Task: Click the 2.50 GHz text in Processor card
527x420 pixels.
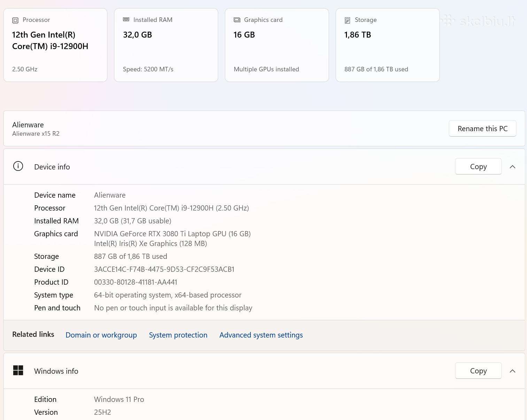Action: tap(25, 69)
